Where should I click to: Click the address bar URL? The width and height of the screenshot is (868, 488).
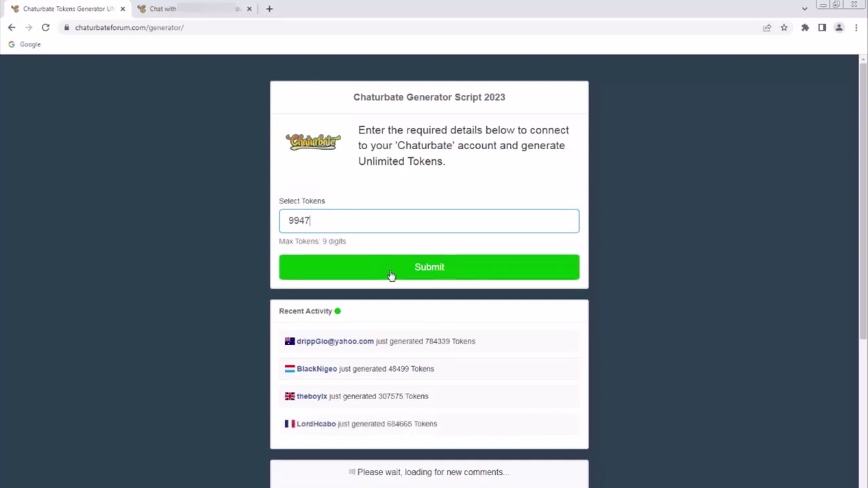129,28
